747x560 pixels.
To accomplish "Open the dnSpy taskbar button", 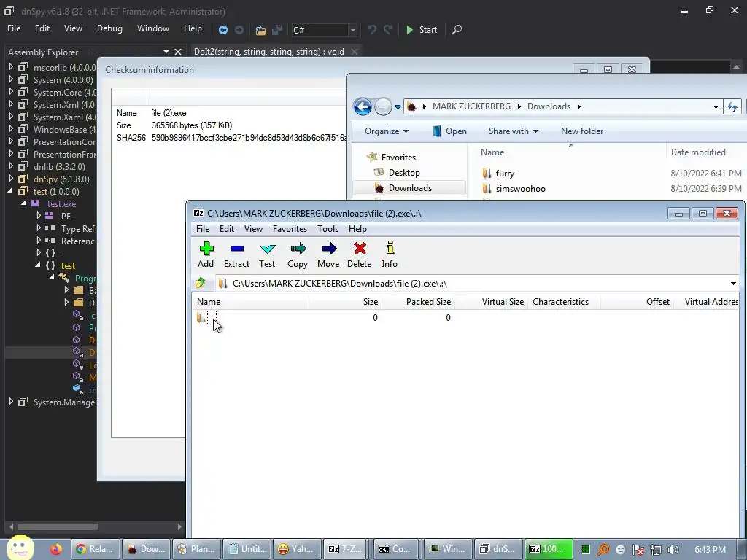I will pos(498,549).
